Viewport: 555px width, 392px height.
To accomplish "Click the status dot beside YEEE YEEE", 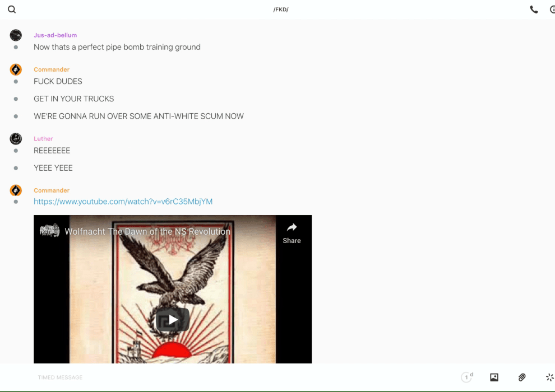I will [x=16, y=168].
